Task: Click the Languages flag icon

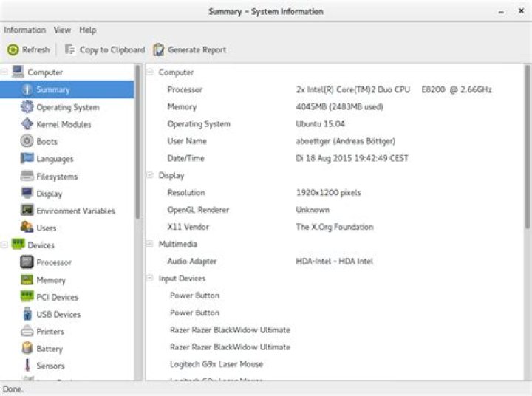Action: 27,158
